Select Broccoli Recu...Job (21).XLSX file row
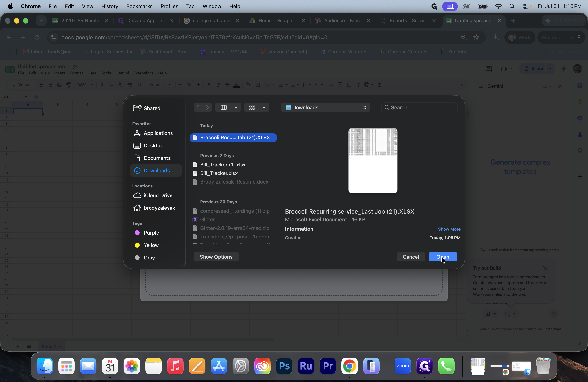Image resolution: width=588 pixels, height=382 pixels. click(x=233, y=137)
